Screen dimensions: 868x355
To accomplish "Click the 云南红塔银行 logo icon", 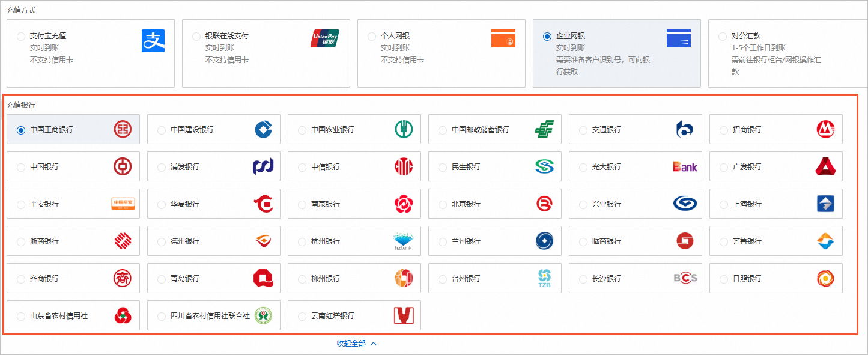I will [x=404, y=316].
